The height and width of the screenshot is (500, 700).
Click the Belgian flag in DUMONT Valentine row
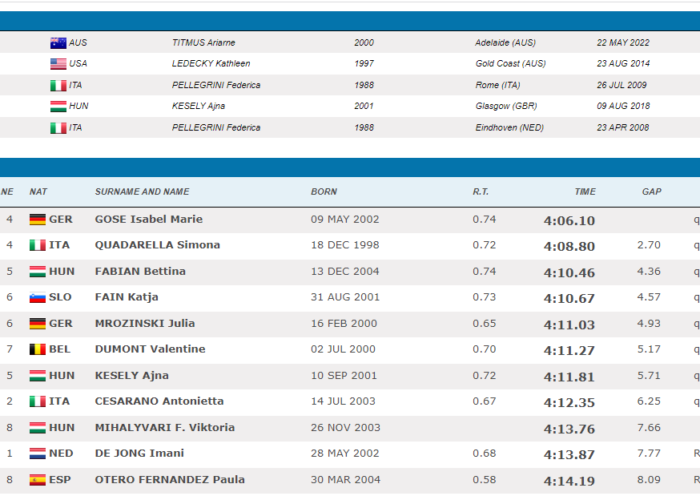(38, 350)
